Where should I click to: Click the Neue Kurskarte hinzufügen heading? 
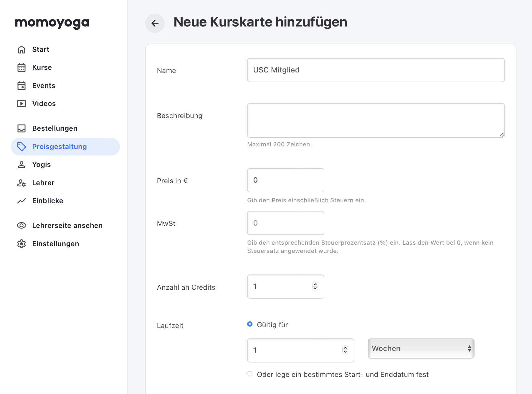(x=260, y=22)
